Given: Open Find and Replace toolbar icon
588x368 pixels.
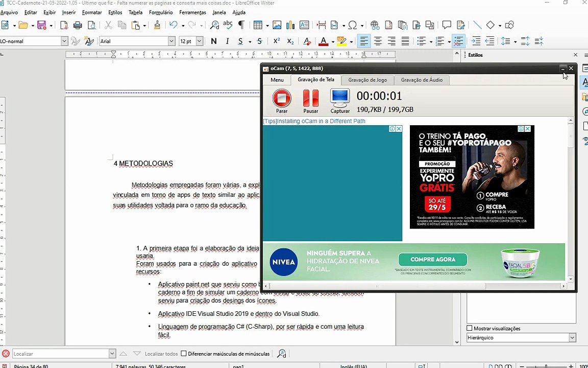Looking at the screenshot, I should pyautogui.click(x=214, y=25).
